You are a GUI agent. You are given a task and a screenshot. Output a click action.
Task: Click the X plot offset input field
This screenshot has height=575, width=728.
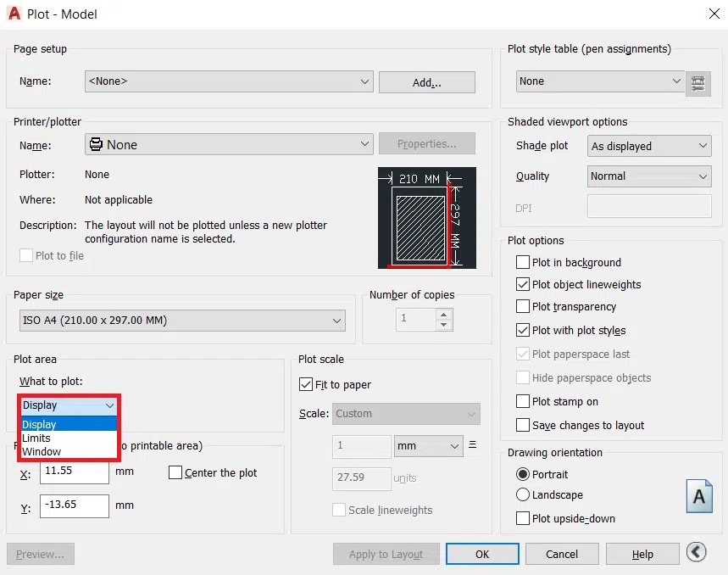tap(74, 472)
